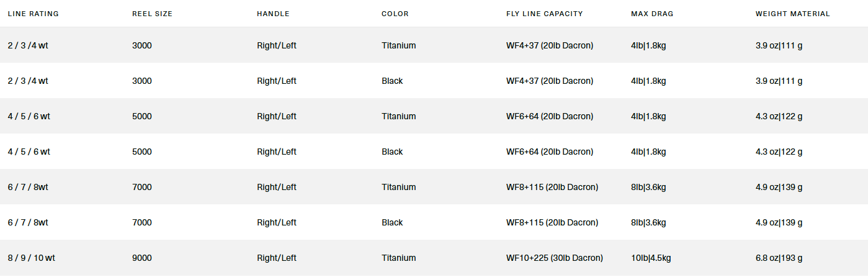Image resolution: width=868 pixels, height=277 pixels.
Task: Select Titanium color in the 9000 reel row
Action: [x=398, y=258]
